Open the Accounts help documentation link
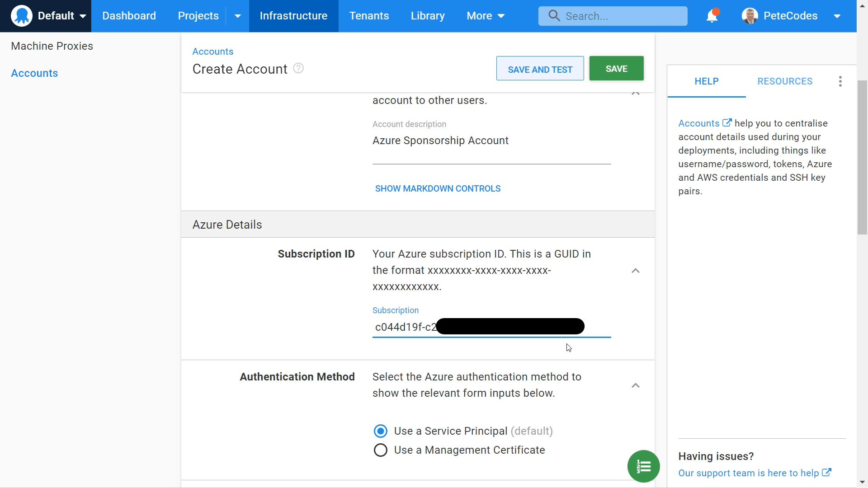868x488 pixels. 704,123
